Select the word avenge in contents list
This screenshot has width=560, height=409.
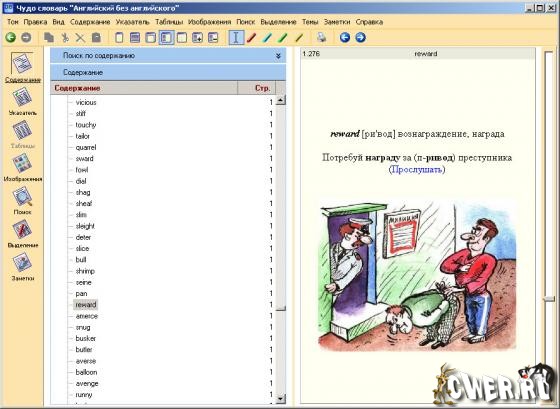pyautogui.click(x=87, y=383)
